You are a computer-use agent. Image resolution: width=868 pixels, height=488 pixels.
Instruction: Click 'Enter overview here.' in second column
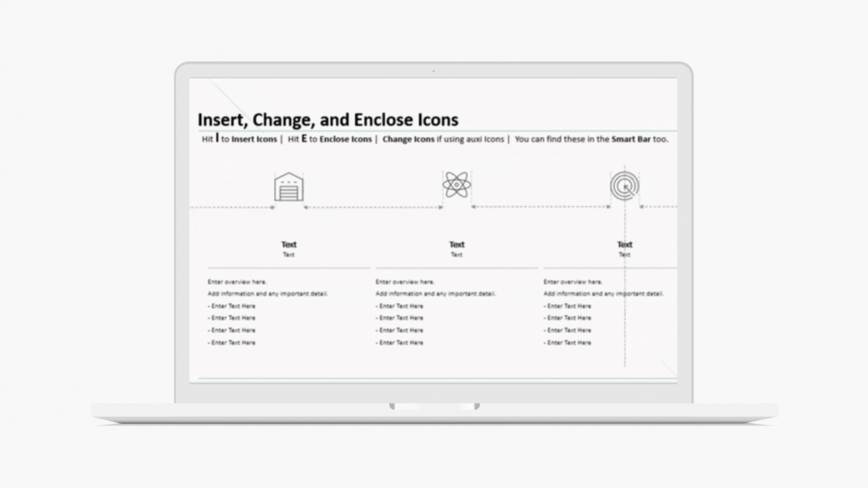(405, 282)
